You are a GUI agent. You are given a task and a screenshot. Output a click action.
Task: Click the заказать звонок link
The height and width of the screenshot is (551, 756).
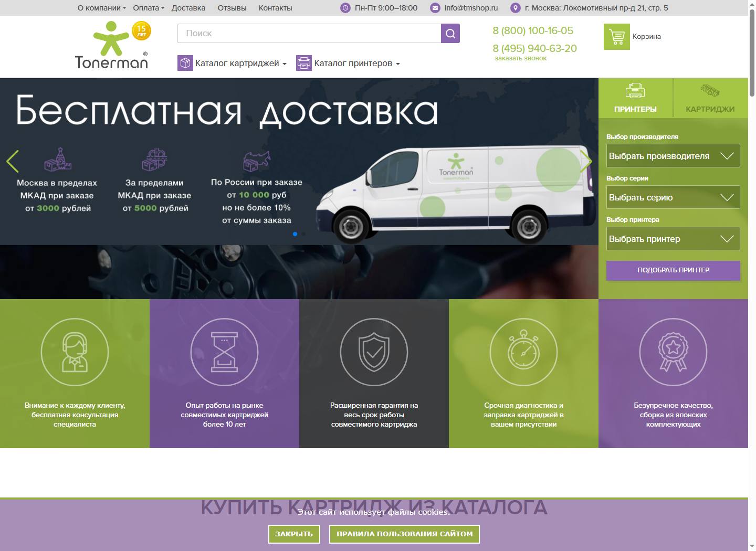pos(520,58)
